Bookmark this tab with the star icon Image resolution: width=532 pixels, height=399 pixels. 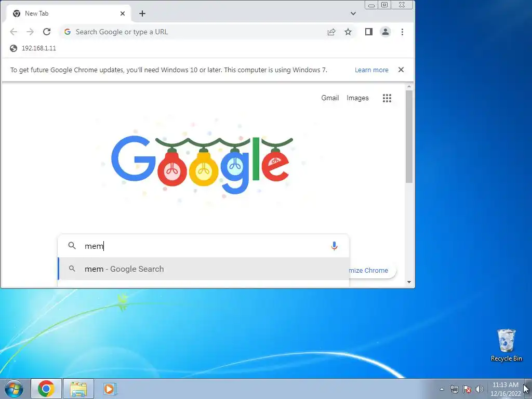[x=348, y=32]
